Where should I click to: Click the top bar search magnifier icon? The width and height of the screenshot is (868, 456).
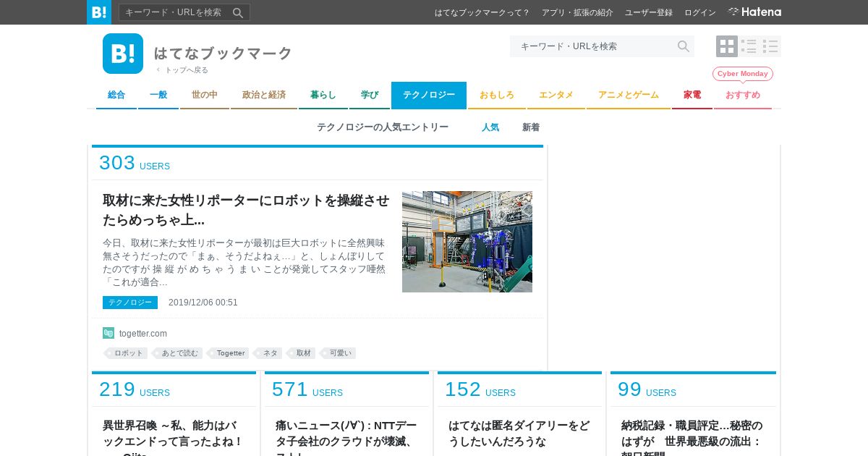(x=238, y=12)
